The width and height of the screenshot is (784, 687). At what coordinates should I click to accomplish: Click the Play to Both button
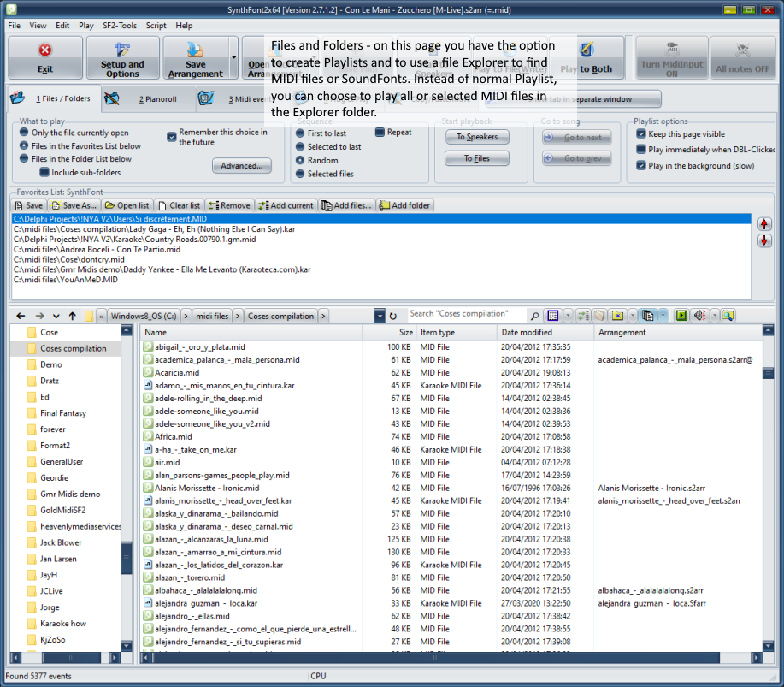(x=587, y=57)
